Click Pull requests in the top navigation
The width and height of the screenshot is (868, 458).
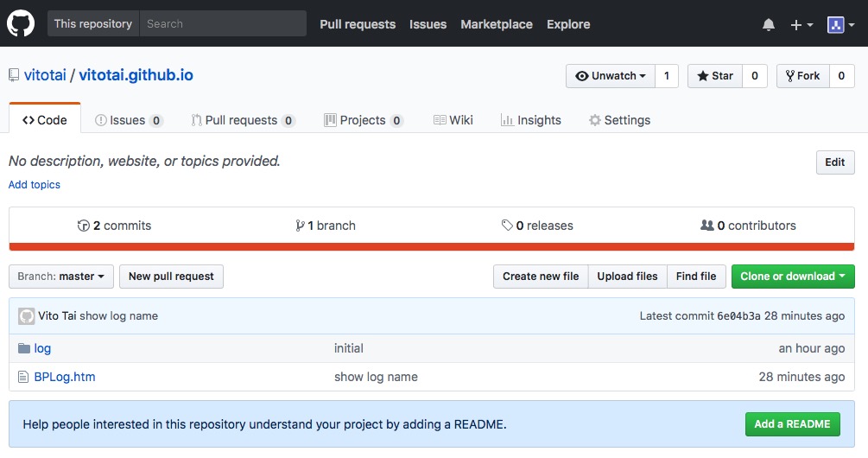coord(358,24)
